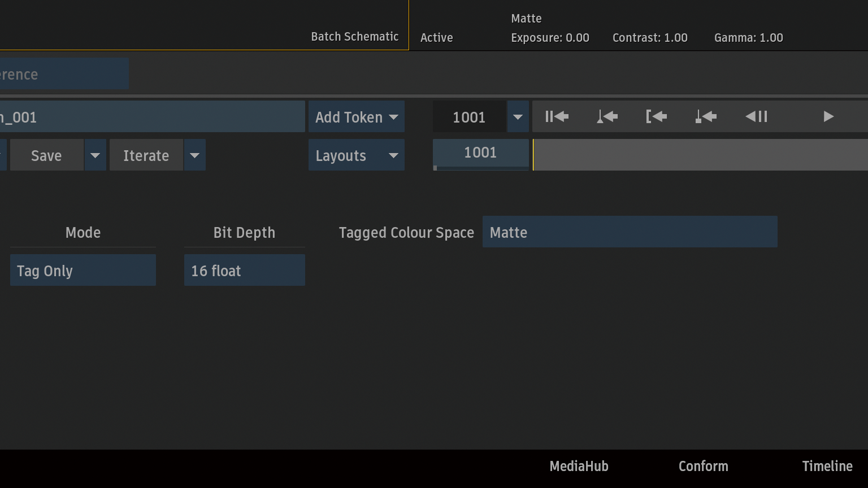Click the fourth transport icon with square marker
This screenshot has height=488, width=868.
click(x=706, y=117)
